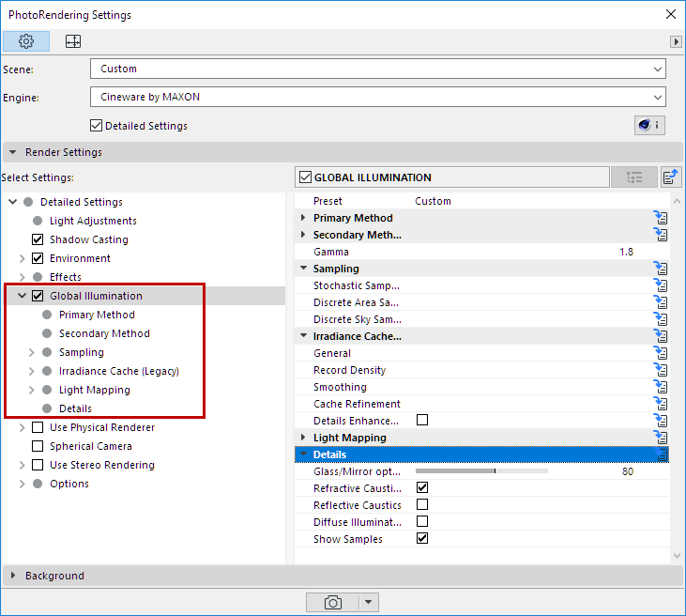This screenshot has width=686, height=616.
Task: Click the export settings icon beside Global Illumination header
Action: 671,177
